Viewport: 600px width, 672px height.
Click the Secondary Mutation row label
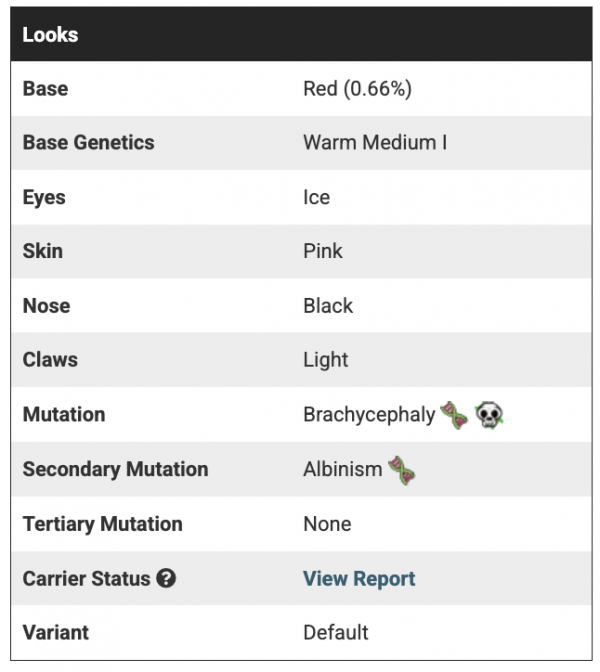point(115,469)
